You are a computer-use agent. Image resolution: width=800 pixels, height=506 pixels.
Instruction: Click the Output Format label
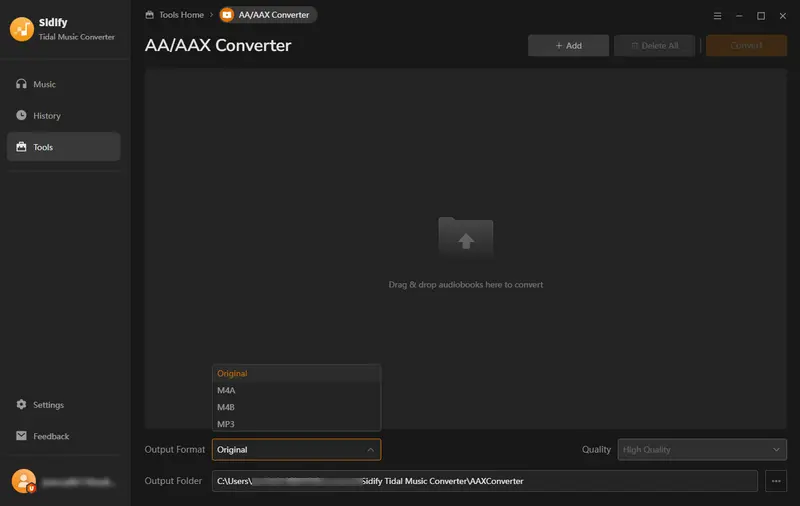[174, 449]
